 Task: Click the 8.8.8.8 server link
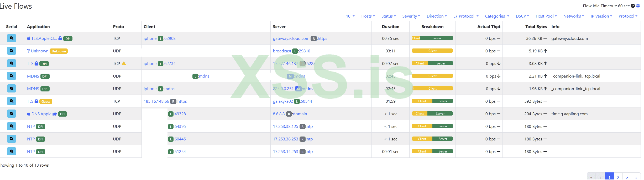[279, 114]
